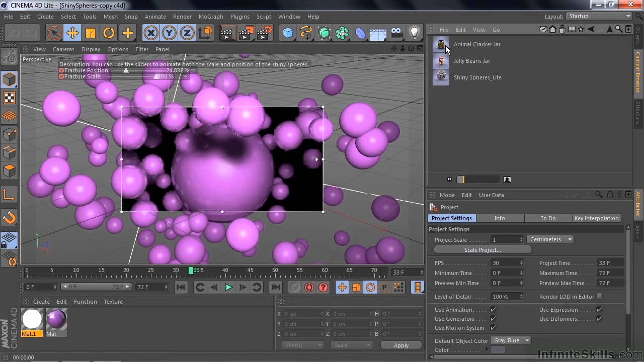Select the Mat.1 white material
644x362 pixels.
point(32,322)
